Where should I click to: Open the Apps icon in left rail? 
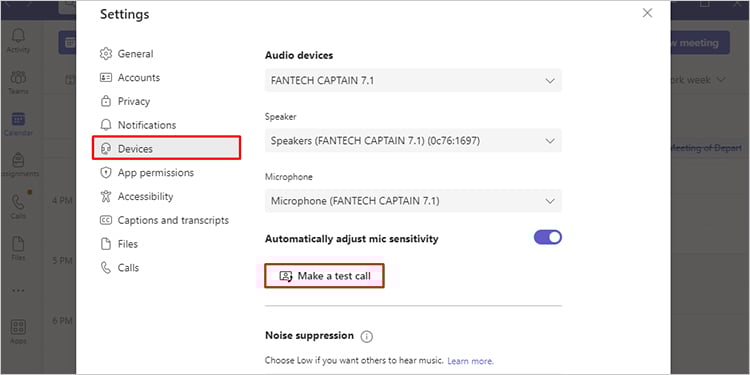click(18, 327)
